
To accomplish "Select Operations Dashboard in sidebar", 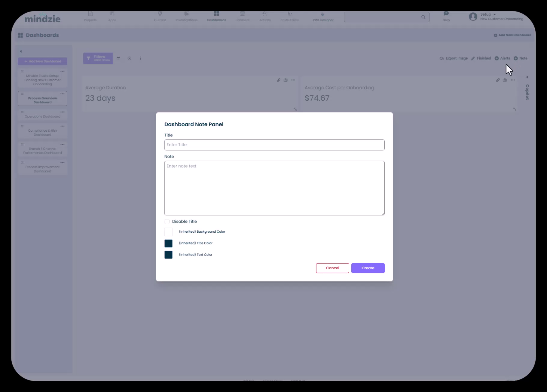I will tap(42, 116).
